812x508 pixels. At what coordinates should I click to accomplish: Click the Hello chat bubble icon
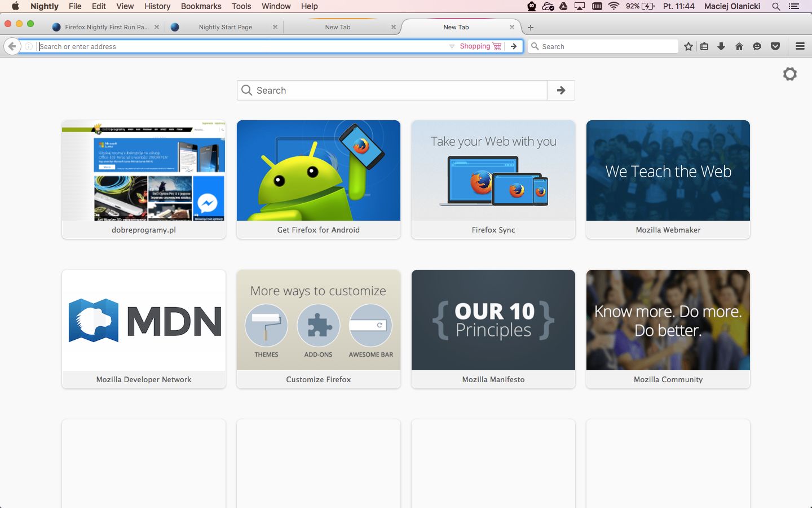757,46
